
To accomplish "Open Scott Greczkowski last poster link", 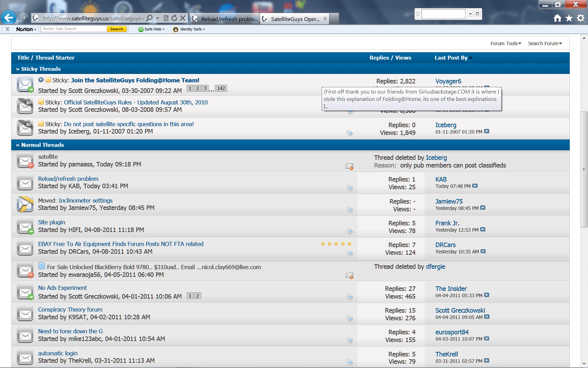I will point(460,311).
